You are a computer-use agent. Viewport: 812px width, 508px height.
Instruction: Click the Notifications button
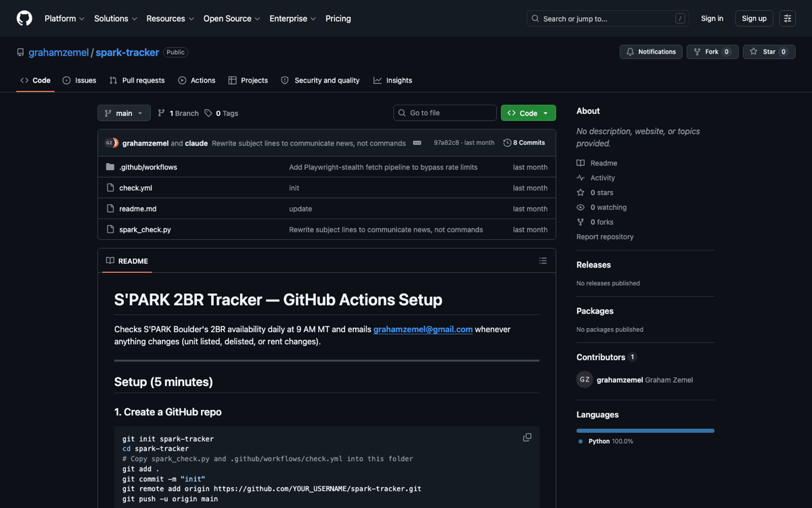point(651,52)
